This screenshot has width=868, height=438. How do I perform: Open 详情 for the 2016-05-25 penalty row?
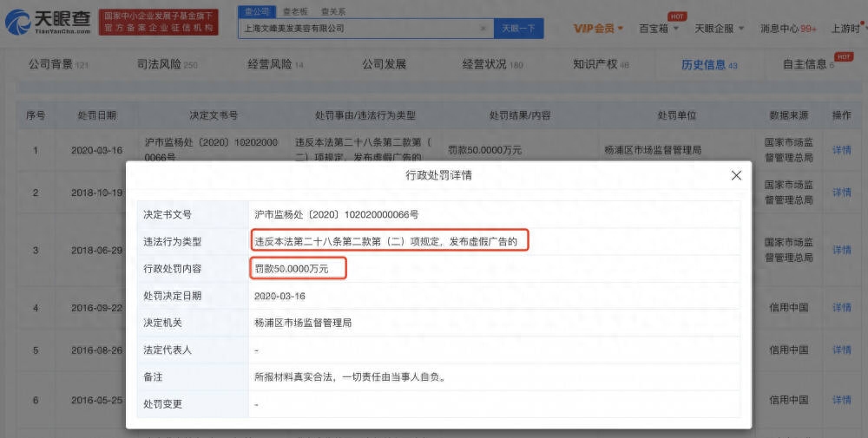pos(841,400)
